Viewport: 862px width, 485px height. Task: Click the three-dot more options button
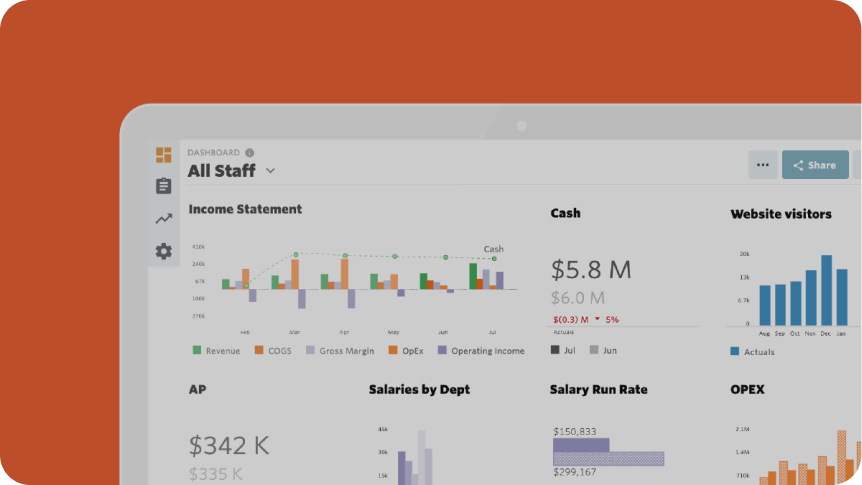point(763,165)
